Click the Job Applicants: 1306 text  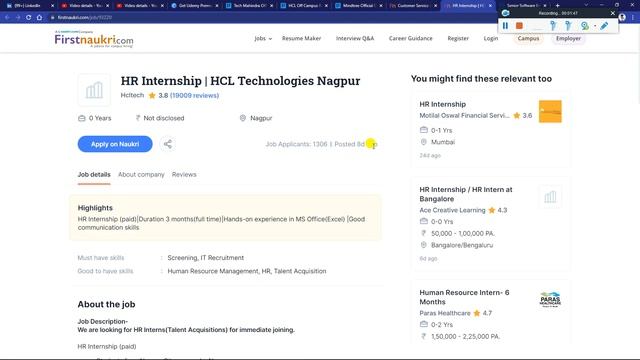(x=296, y=144)
